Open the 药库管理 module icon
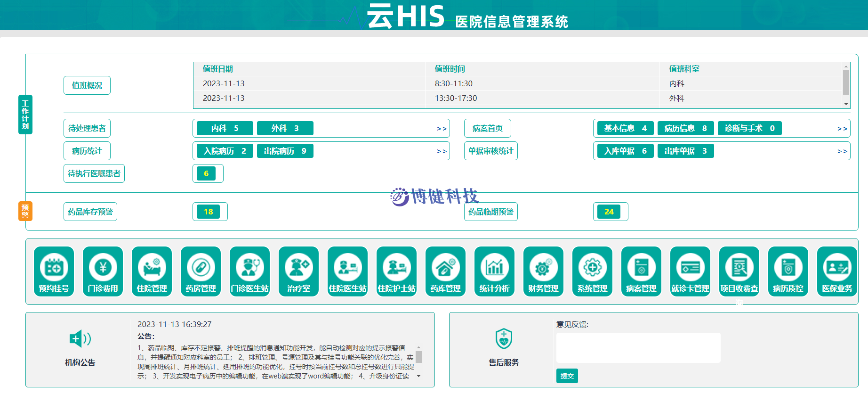Viewport: 868px width, 394px height. [x=446, y=271]
